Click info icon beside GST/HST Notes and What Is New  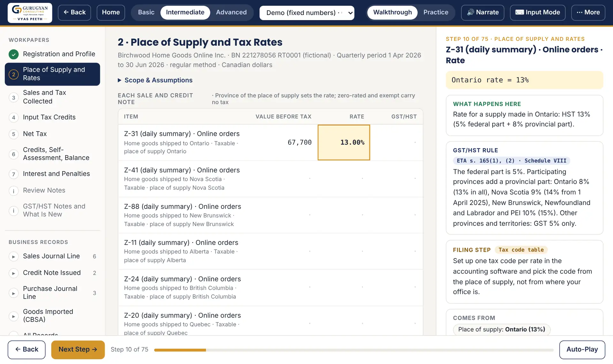click(x=14, y=211)
